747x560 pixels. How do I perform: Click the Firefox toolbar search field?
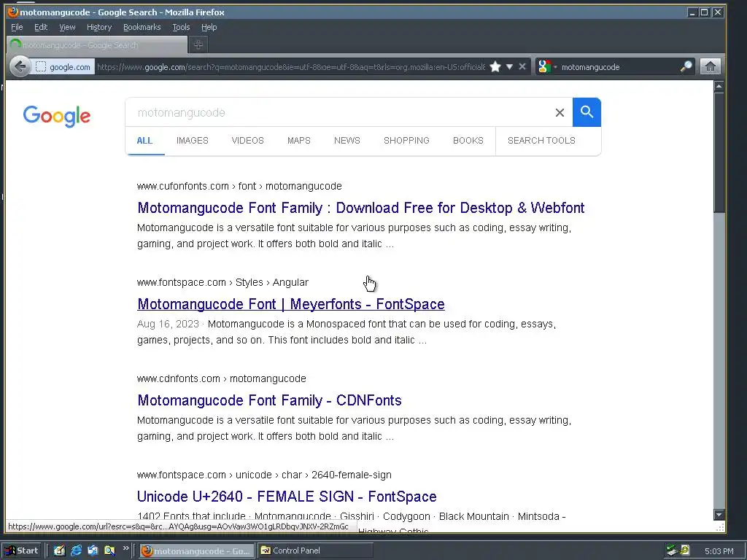619,67
